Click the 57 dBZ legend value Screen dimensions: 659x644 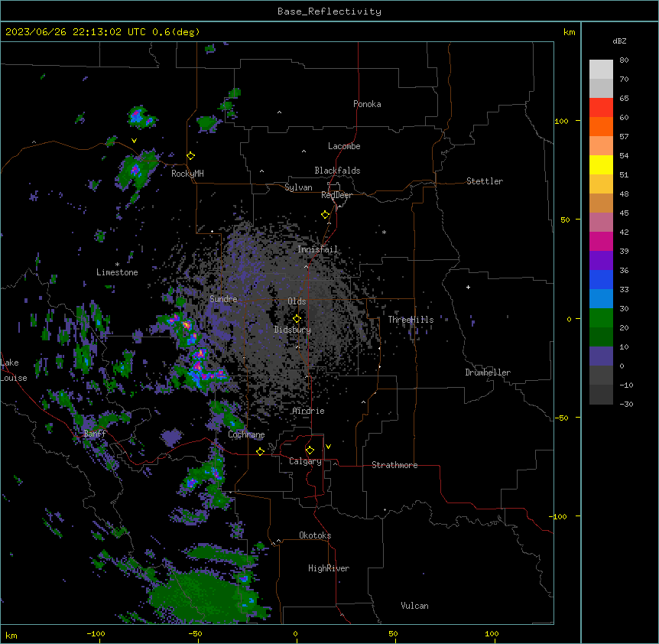coord(624,137)
